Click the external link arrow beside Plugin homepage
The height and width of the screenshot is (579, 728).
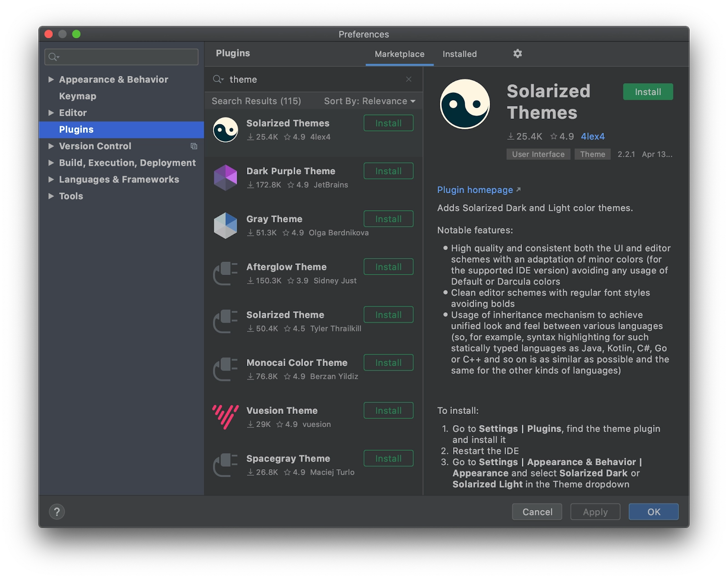click(518, 189)
